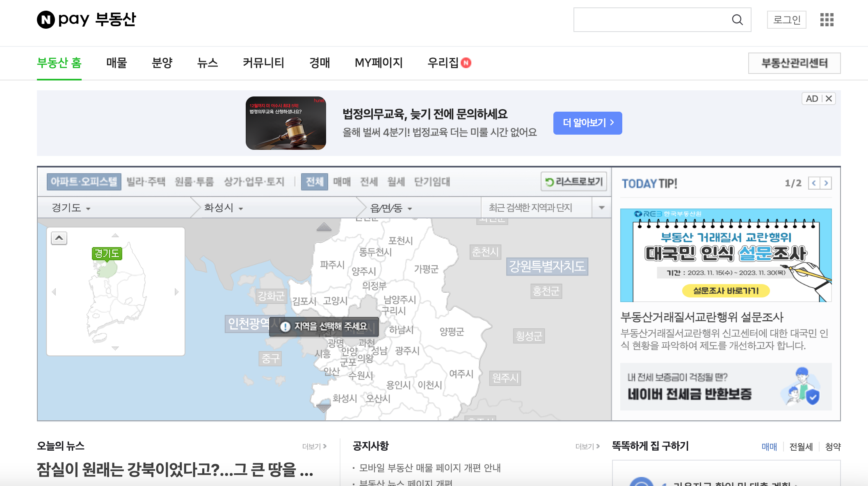Collapse the mini Korea map panel
The width and height of the screenshot is (868, 486).
point(59,238)
